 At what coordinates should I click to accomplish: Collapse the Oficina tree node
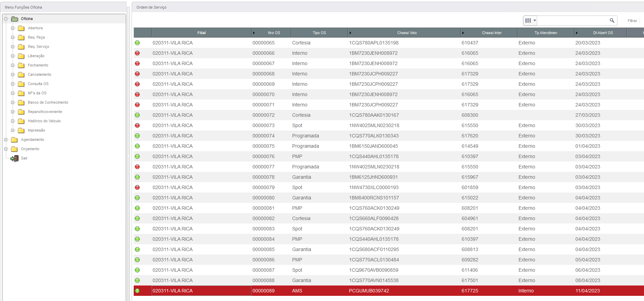tap(6, 19)
